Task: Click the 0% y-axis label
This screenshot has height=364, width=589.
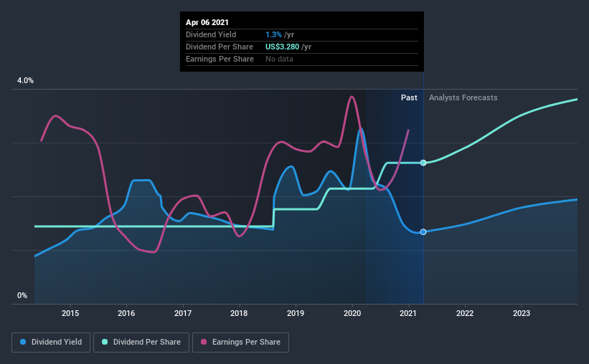Action: pos(22,295)
